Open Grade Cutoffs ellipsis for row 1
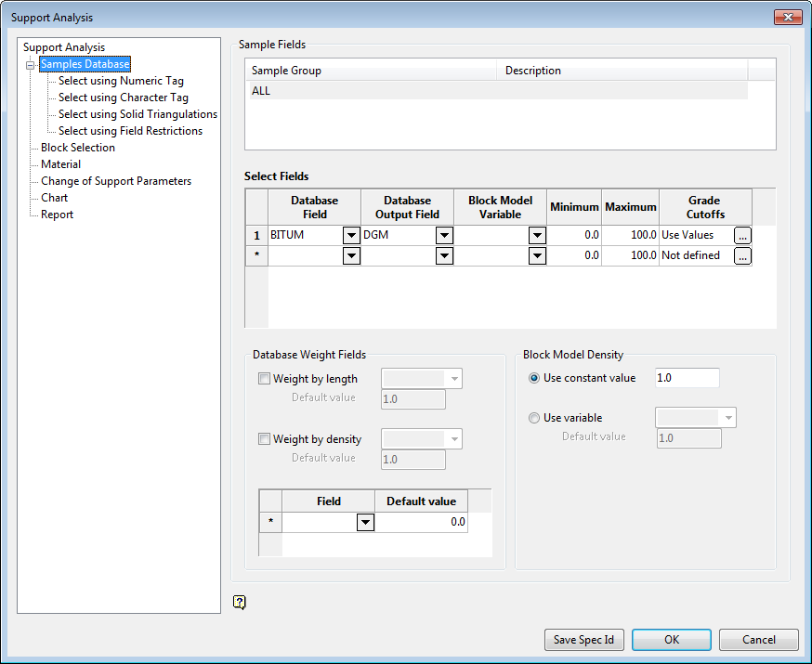 coord(742,236)
